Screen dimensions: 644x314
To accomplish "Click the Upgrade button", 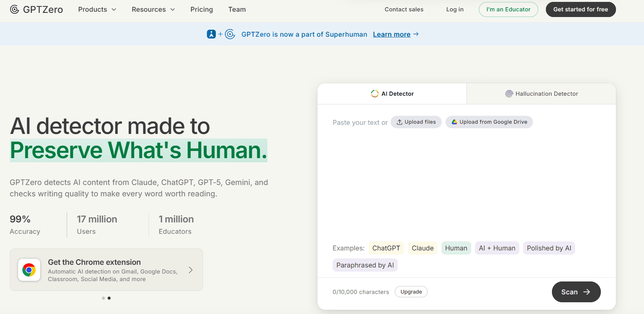I will 411,292.
